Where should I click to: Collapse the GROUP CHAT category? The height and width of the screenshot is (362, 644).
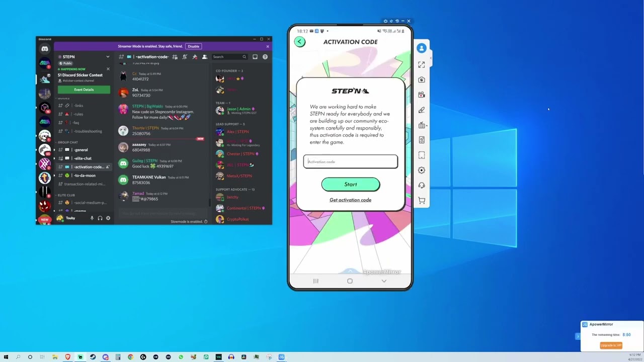tap(67, 142)
